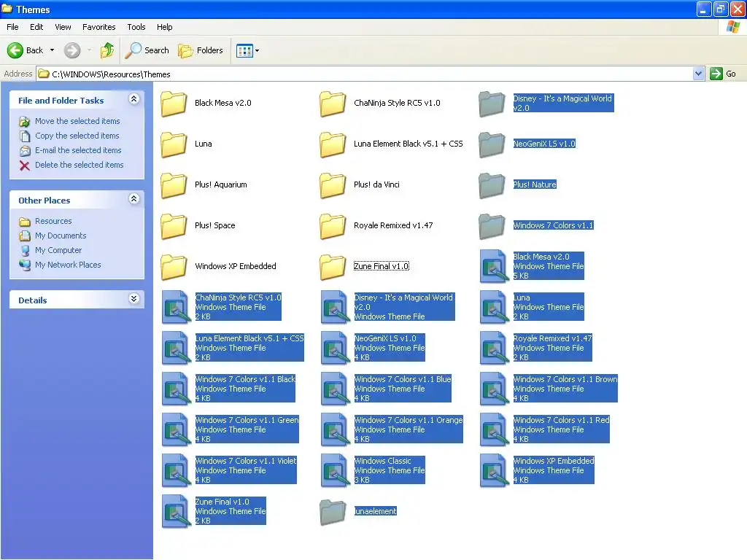Click the Go button
The height and width of the screenshot is (560, 747).
click(x=723, y=74)
